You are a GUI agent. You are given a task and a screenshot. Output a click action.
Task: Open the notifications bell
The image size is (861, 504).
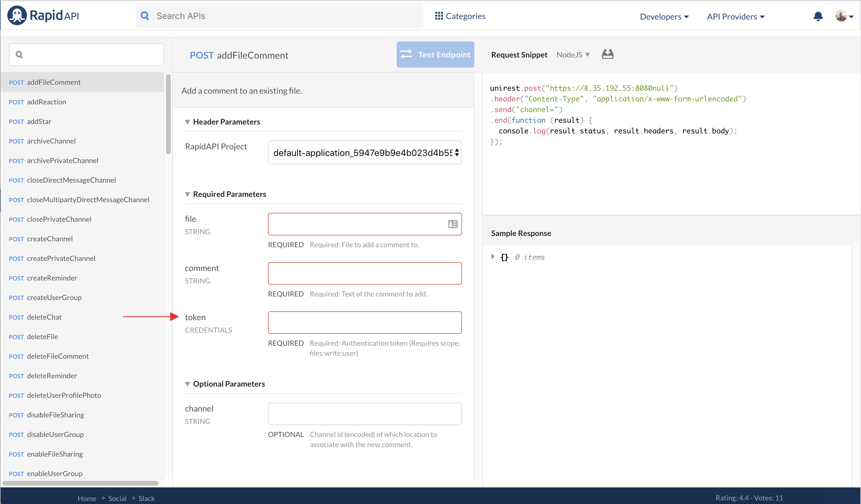pyautogui.click(x=818, y=16)
